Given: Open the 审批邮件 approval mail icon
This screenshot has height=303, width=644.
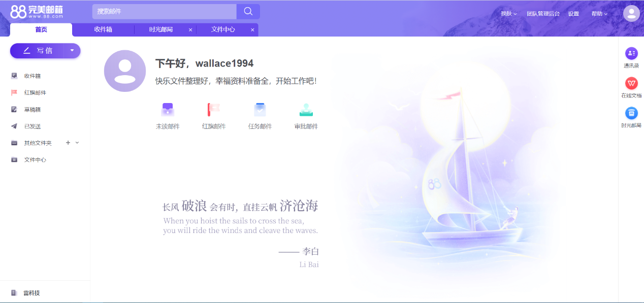Looking at the screenshot, I should point(306,110).
